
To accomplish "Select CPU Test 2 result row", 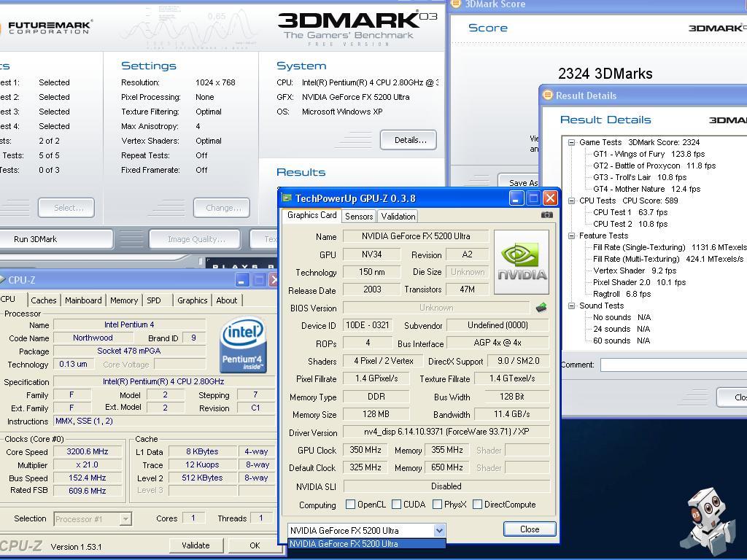I will tap(630, 224).
